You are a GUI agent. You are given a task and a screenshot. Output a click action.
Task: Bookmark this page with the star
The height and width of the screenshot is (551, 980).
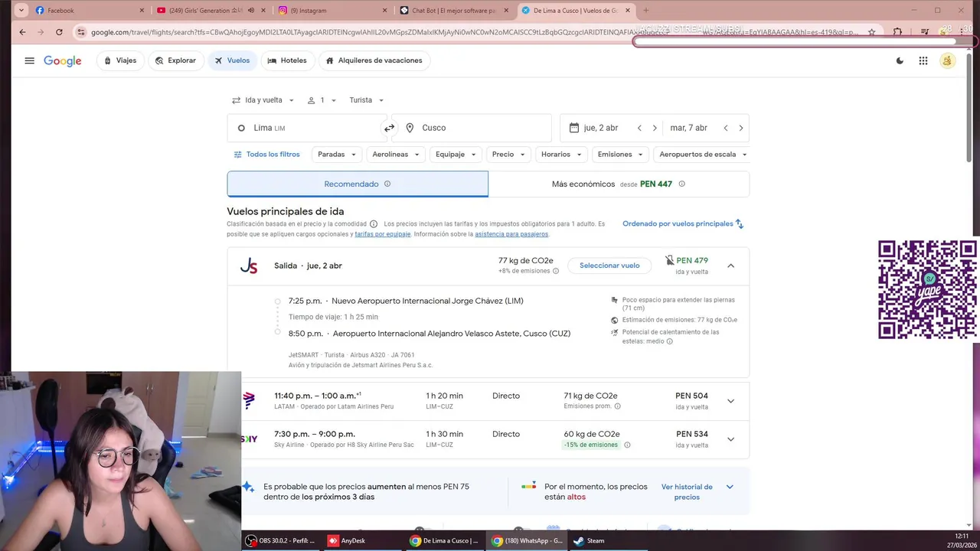point(871,32)
